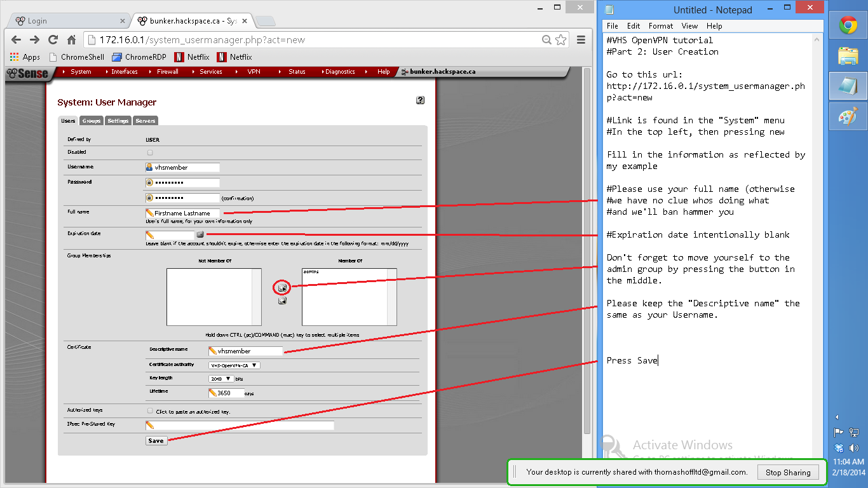
Task: Click the remove-from-group arrow button
Action: pyautogui.click(x=282, y=301)
